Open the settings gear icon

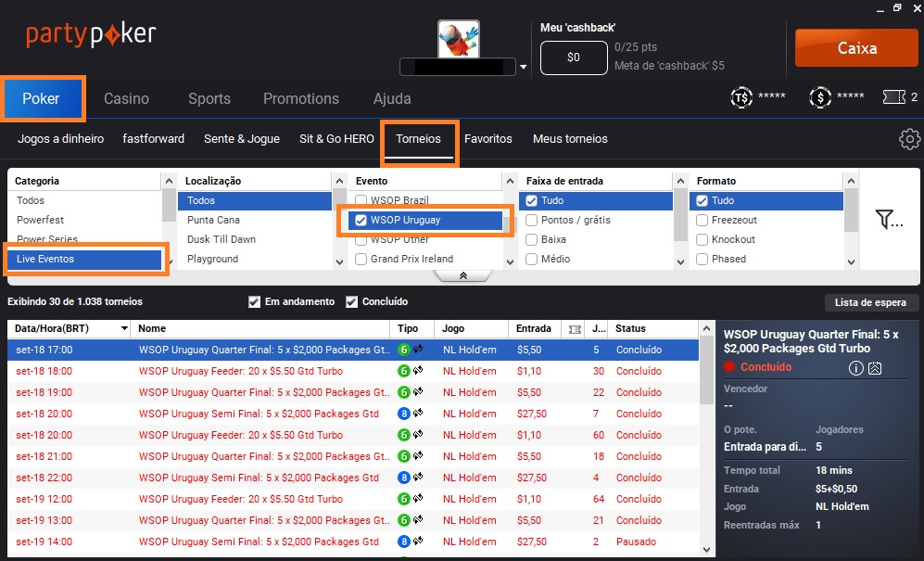[x=909, y=139]
